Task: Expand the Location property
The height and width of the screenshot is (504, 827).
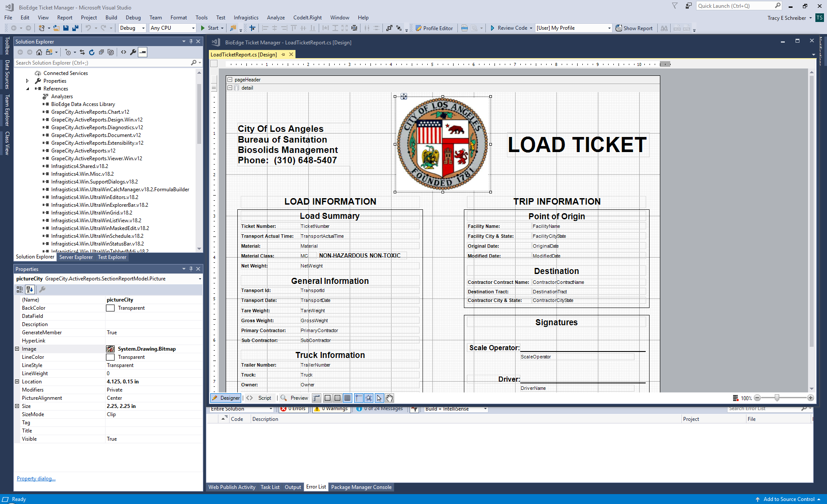Action: click(x=17, y=382)
